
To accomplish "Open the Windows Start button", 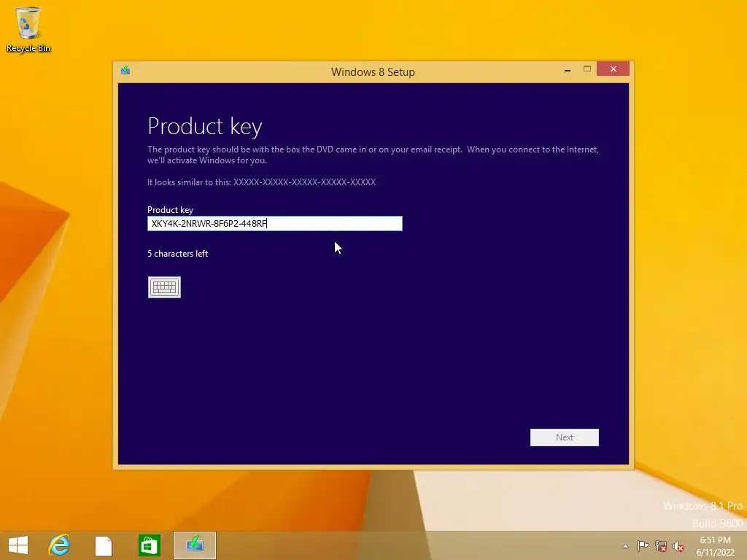I will [x=18, y=545].
